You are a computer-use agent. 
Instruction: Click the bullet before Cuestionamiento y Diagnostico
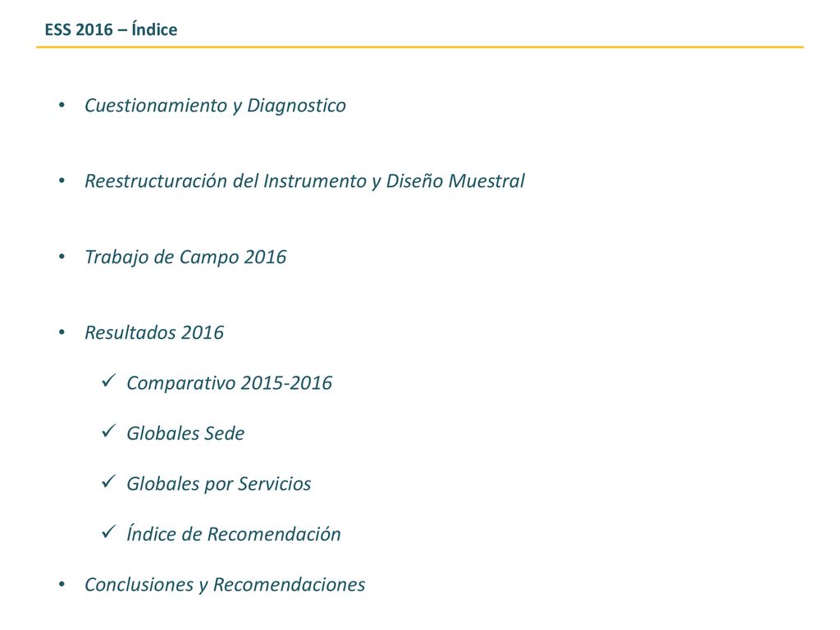[x=62, y=106]
